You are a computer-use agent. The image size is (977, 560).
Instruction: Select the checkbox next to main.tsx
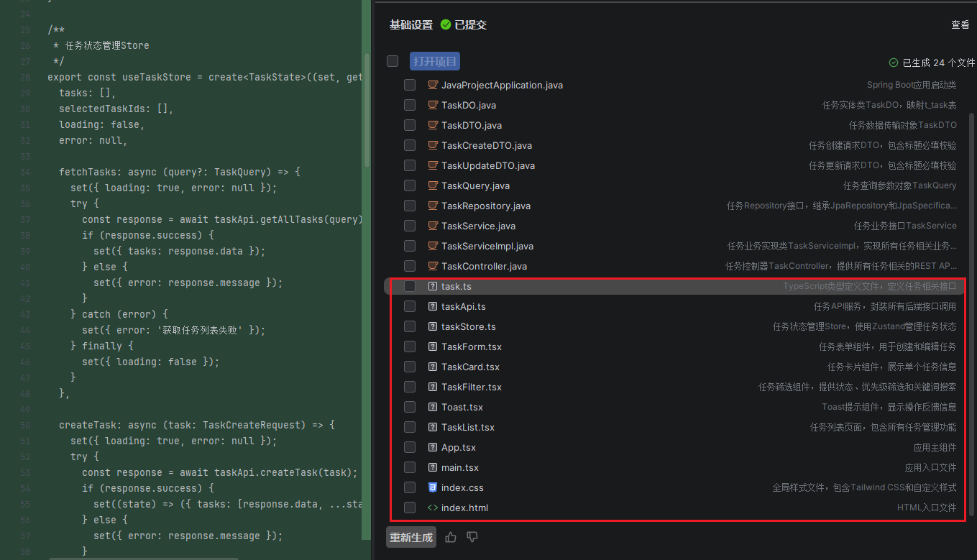(x=410, y=467)
